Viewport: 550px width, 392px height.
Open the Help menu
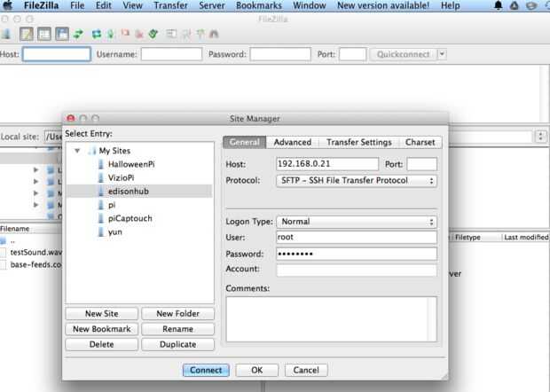pos(451,5)
